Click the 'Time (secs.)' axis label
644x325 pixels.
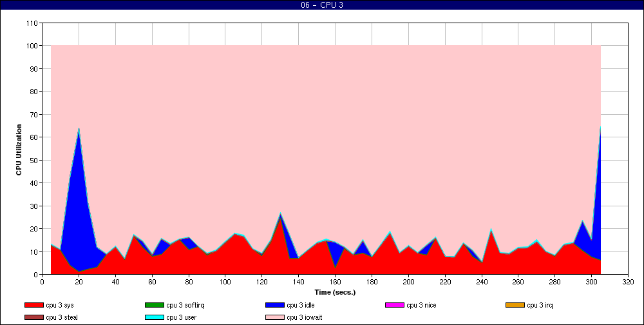(x=335, y=293)
